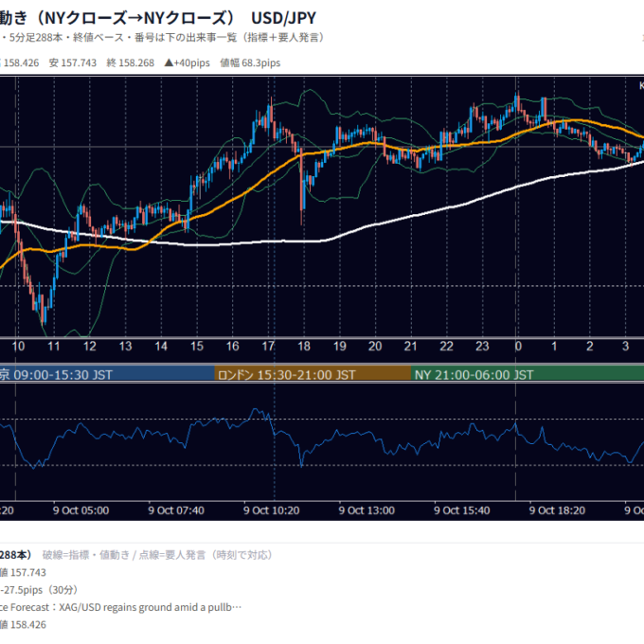Screen dimensions: 644x644
Task: Click hour label 2 on chart axis
Action: click(590, 347)
